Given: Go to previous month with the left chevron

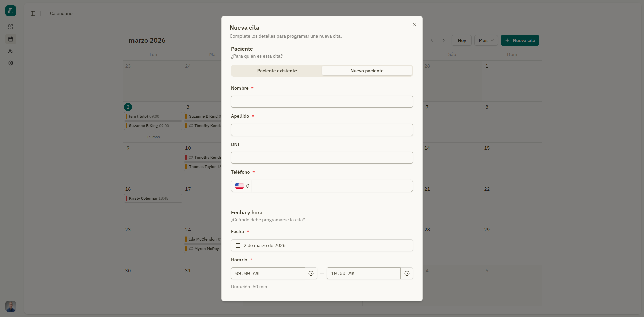Looking at the screenshot, I should click(x=432, y=40).
